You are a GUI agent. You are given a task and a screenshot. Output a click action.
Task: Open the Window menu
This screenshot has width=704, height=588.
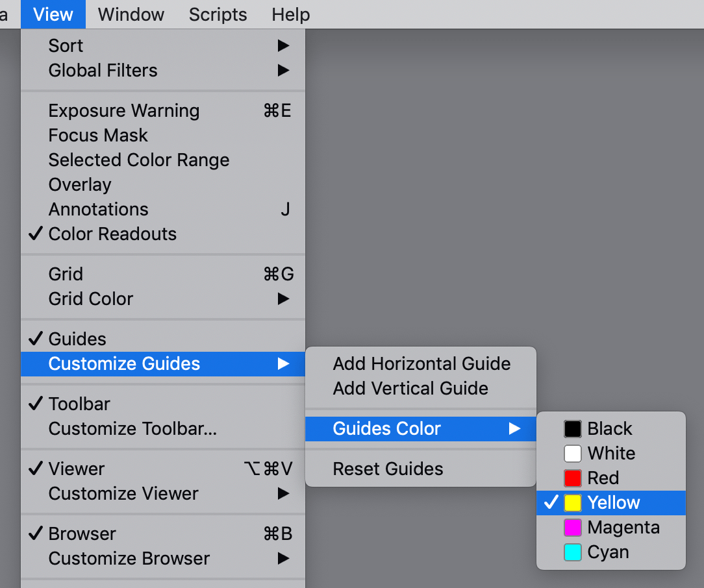tap(131, 14)
